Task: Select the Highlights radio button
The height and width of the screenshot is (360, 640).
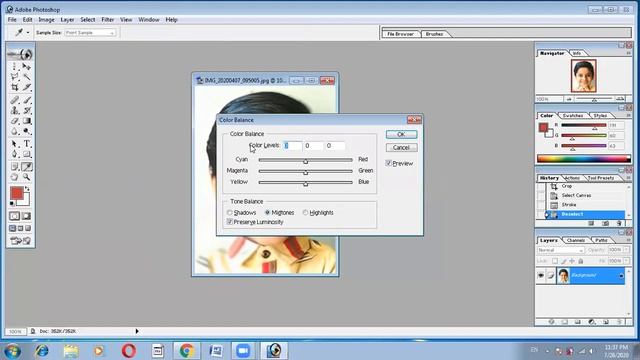Action: [x=305, y=213]
